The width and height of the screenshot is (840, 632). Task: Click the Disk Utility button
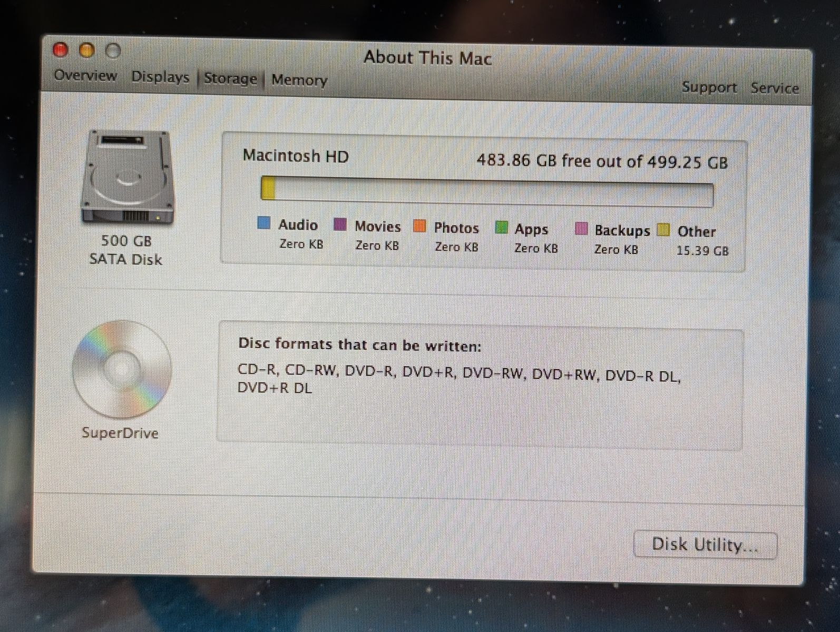pyautogui.click(x=705, y=545)
